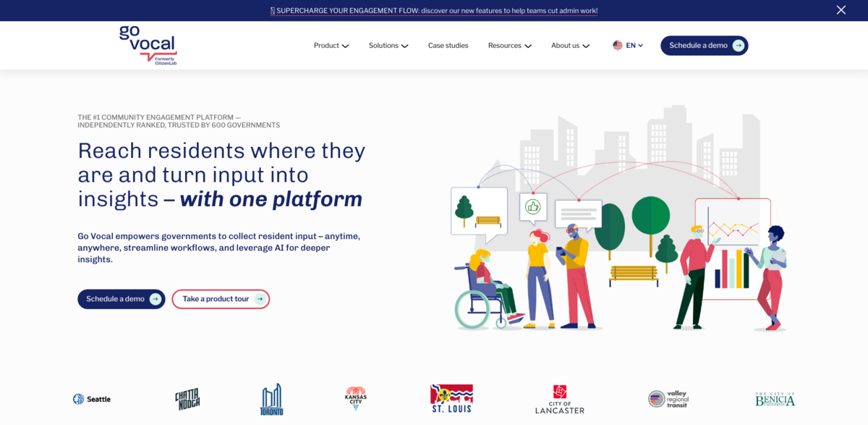Open the SUPERCHARGE YOUR ENGAGEMENT FLOW announcement
The height and width of the screenshot is (425, 868).
coord(434,10)
